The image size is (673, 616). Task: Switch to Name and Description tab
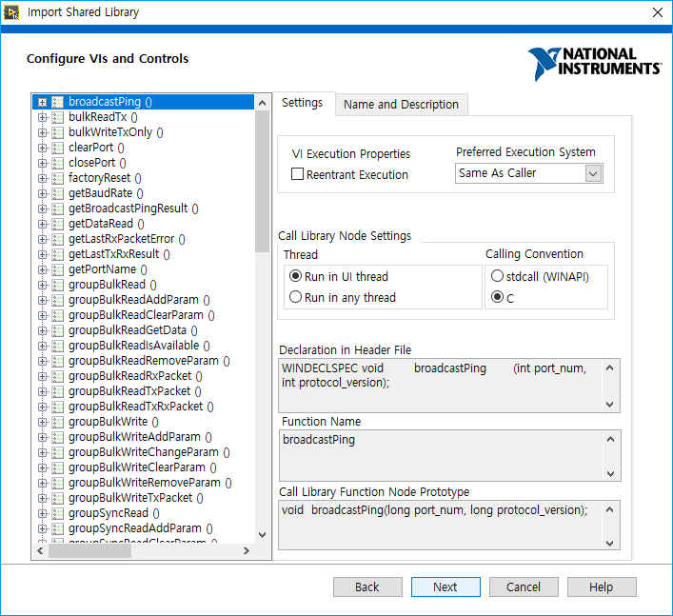point(401,105)
